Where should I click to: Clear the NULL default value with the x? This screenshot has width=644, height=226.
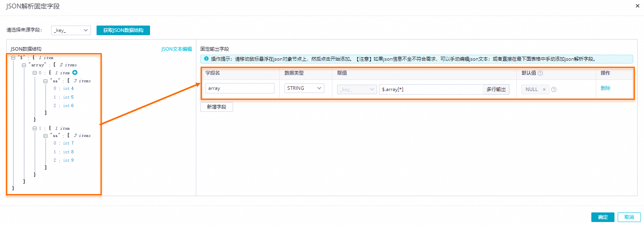[544, 89]
